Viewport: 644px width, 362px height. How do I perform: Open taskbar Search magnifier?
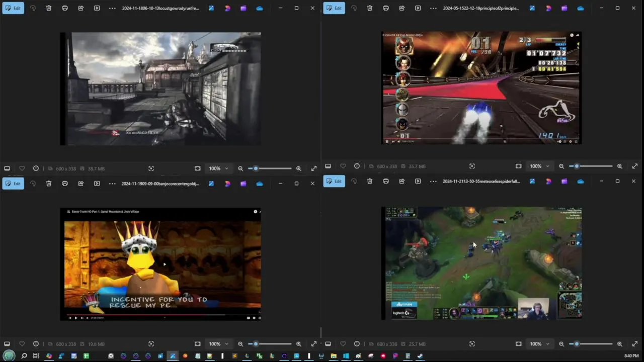24,356
